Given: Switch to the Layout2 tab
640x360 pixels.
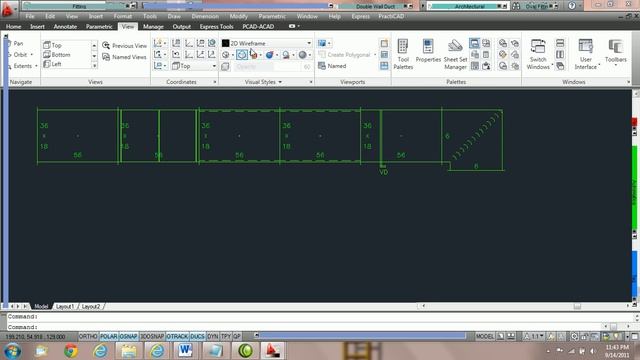Looking at the screenshot, I should click(x=91, y=306).
